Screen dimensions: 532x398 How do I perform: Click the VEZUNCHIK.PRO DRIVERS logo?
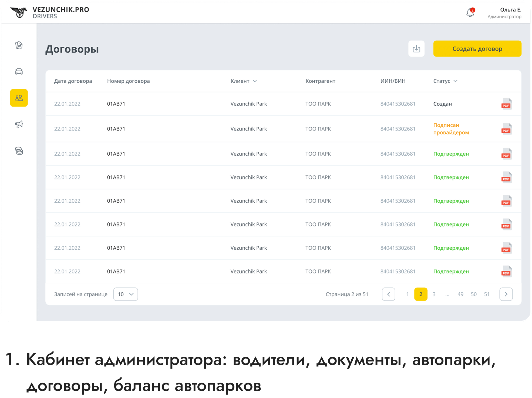(x=50, y=12)
